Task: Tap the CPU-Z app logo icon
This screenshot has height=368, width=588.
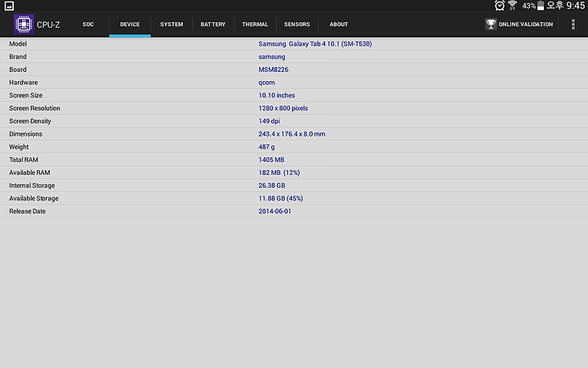Action: [24, 25]
